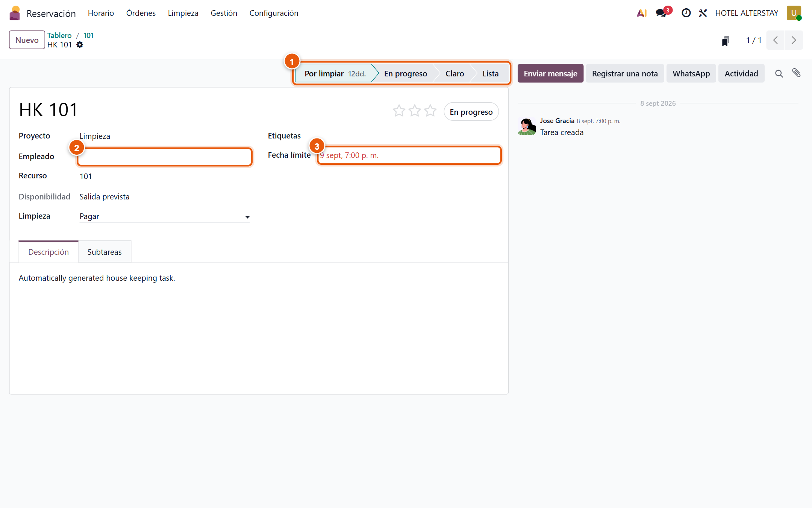The image size is (812, 508).
Task: Open the activities clock icon
Action: [686, 13]
